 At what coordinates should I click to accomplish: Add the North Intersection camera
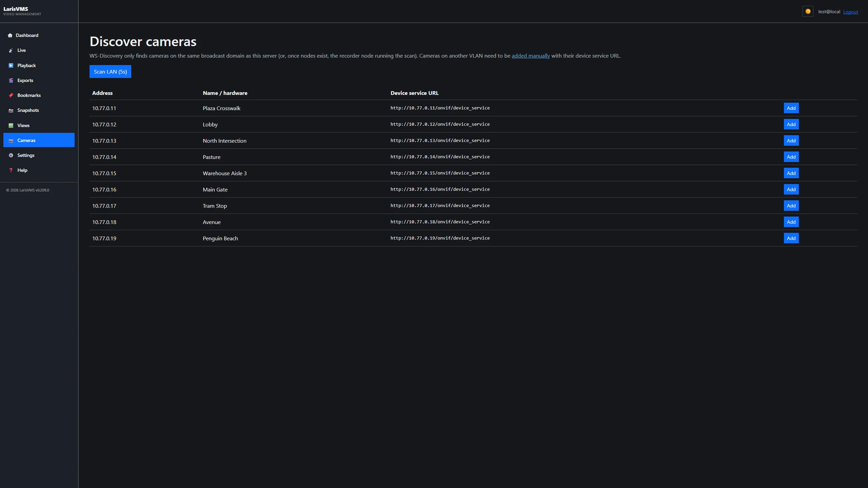[x=791, y=141]
